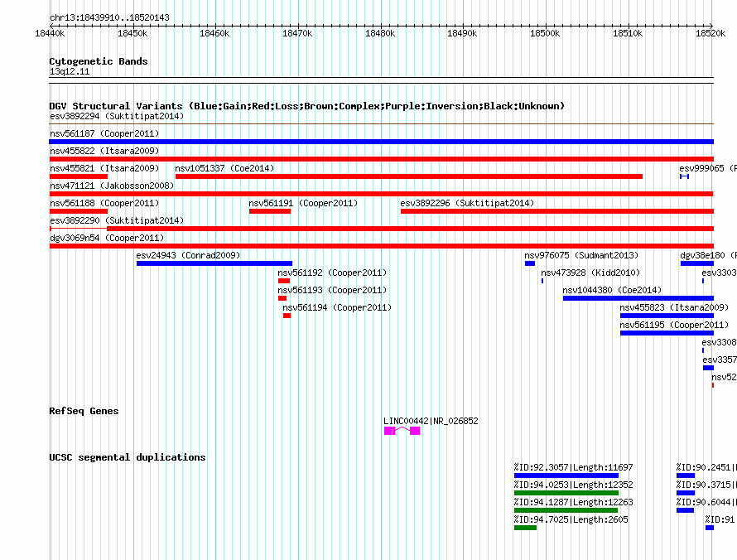Open dgv3069n54 (Cooper2011) variant label

107,238
